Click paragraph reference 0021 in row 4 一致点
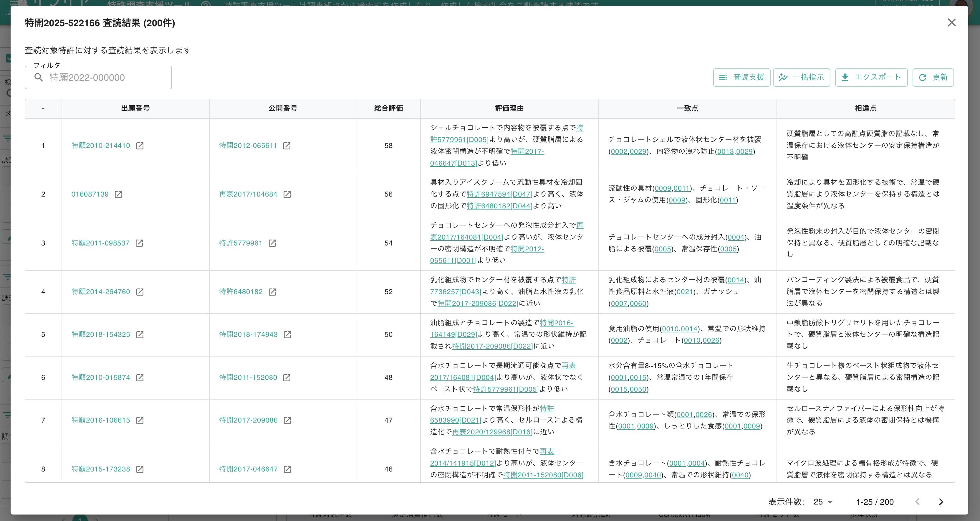Image resolution: width=980 pixels, height=521 pixels. click(684, 292)
